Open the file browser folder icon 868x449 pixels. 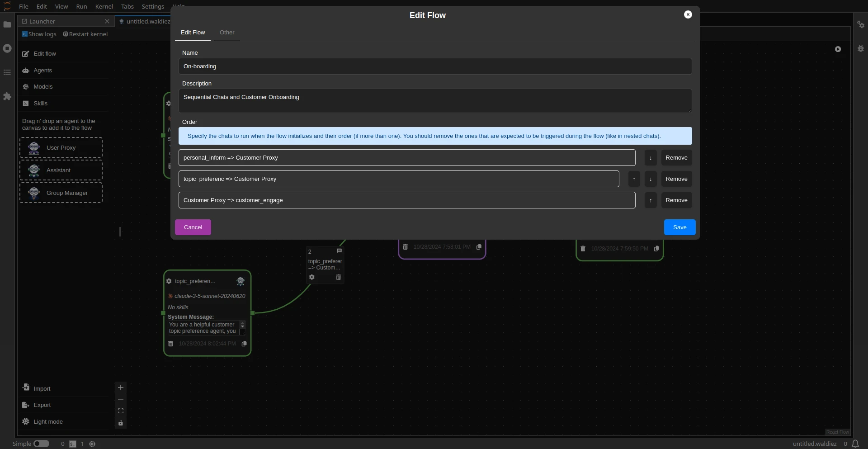coord(7,24)
